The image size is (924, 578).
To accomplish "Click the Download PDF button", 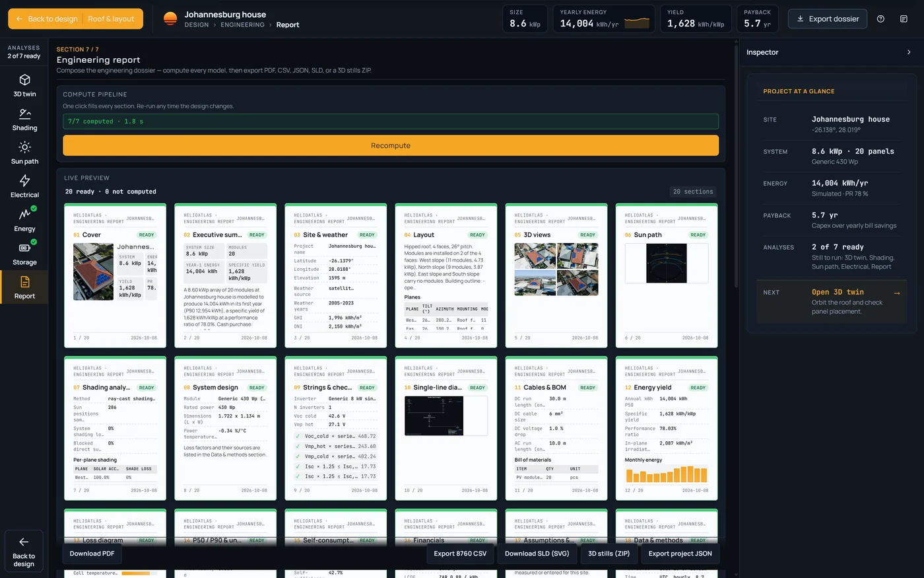I will [92, 554].
